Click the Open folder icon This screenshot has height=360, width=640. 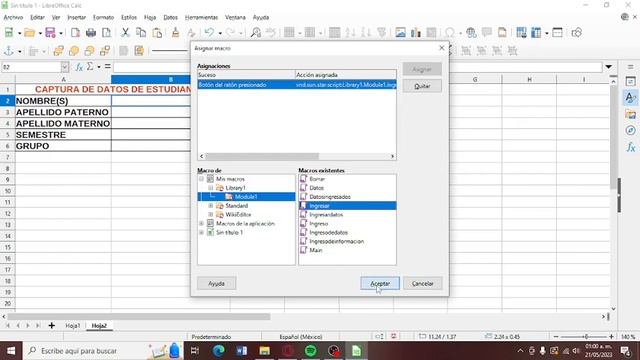(29, 33)
